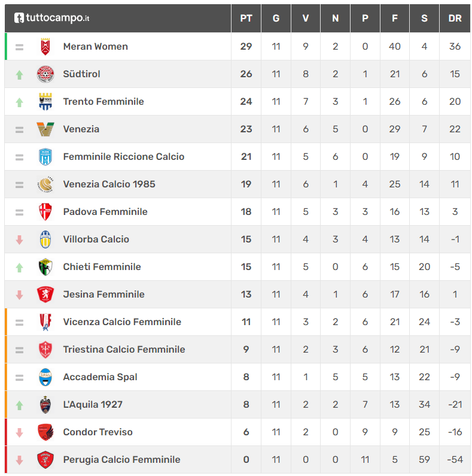This screenshot has height=476, width=472.
Task: Click the Padova Femminile crest
Action: pos(45,212)
